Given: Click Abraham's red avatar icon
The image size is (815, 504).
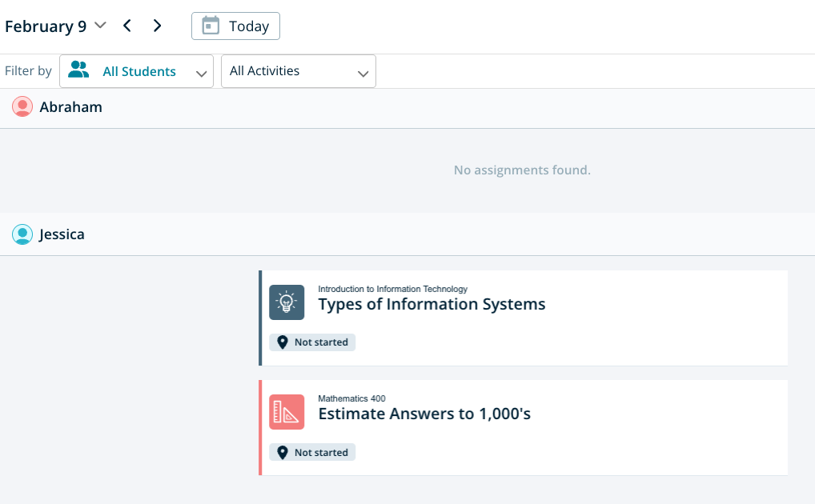Looking at the screenshot, I should coord(22,107).
